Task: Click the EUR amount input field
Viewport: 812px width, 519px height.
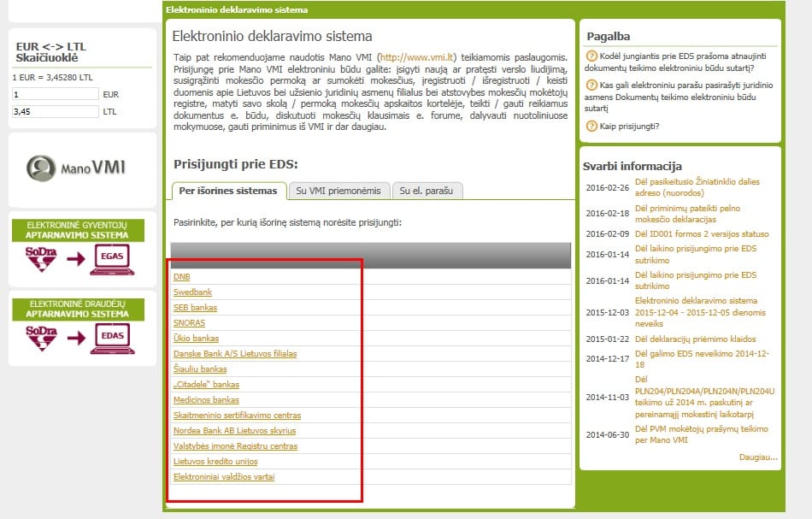Action: pos(56,94)
